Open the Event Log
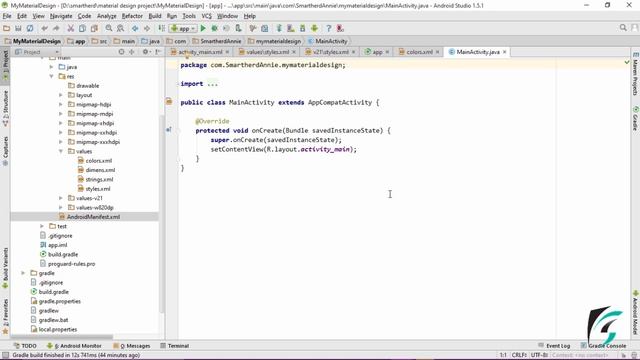This screenshot has height=360, width=640. [554, 346]
